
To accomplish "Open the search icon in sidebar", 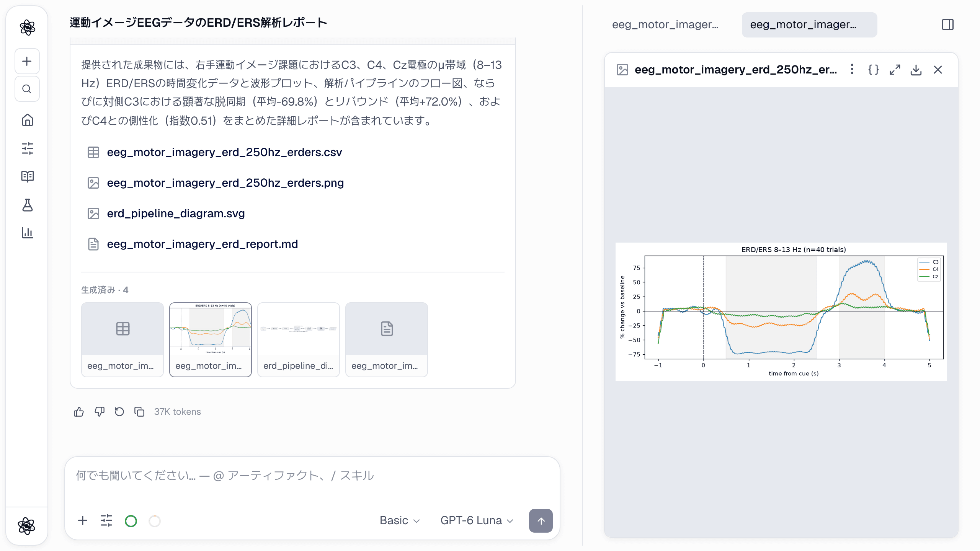I will coord(27,89).
